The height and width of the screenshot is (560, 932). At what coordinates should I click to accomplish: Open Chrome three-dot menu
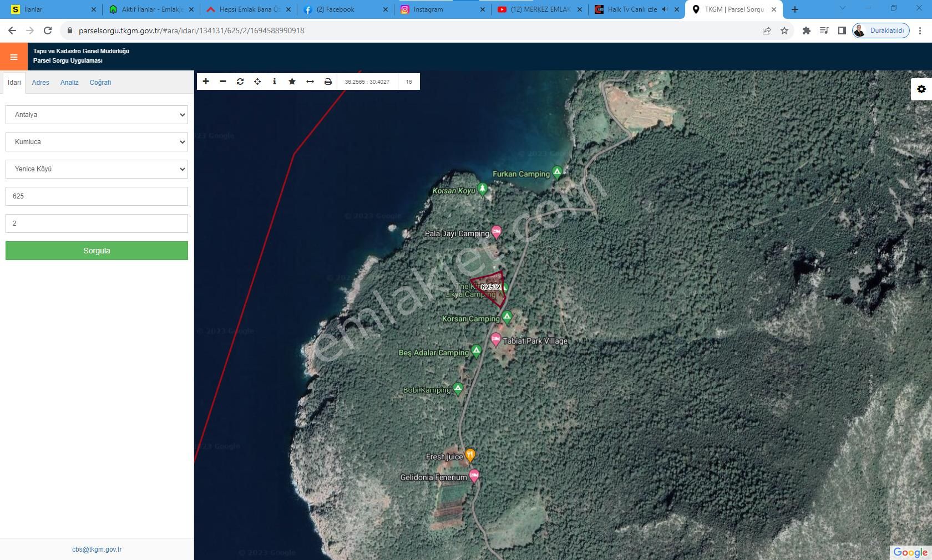pyautogui.click(x=920, y=30)
